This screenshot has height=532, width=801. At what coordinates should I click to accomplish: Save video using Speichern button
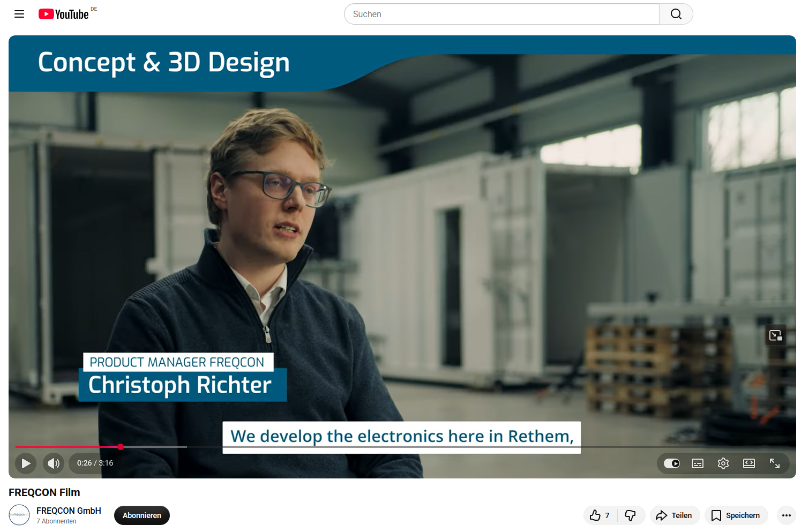tap(736, 515)
